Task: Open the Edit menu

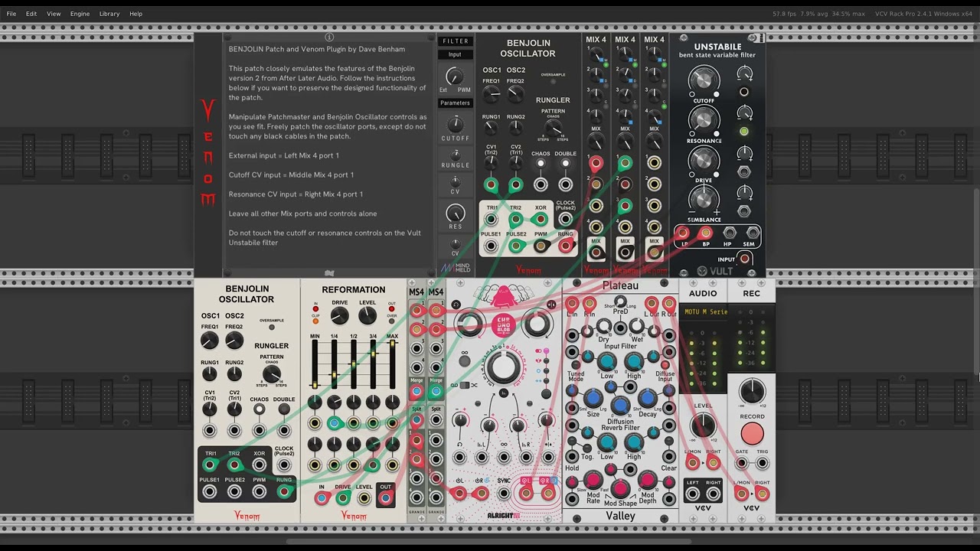Action: tap(31, 14)
